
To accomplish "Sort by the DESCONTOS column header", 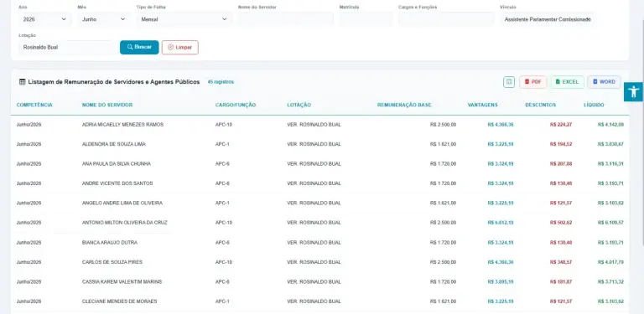I will pos(541,105).
